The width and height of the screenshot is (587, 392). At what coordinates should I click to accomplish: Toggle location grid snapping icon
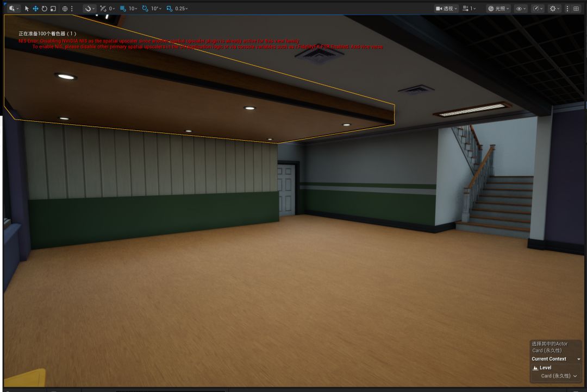click(123, 8)
